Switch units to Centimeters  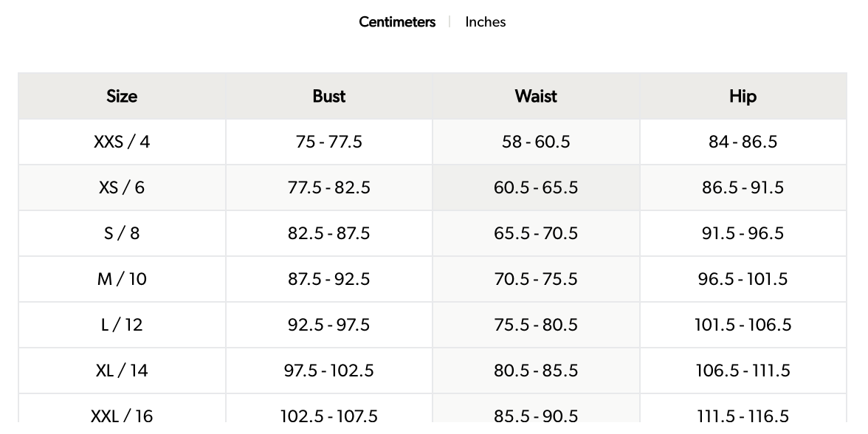click(x=397, y=22)
